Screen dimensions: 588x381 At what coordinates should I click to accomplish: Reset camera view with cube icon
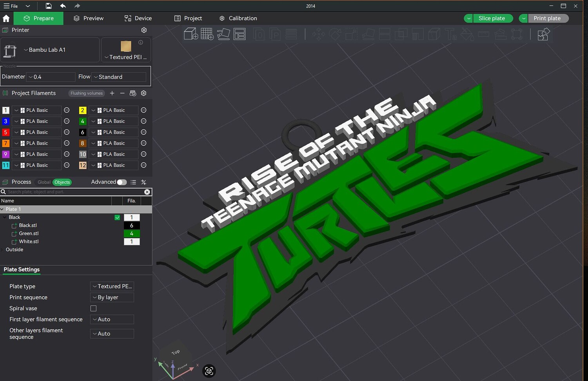tap(209, 371)
